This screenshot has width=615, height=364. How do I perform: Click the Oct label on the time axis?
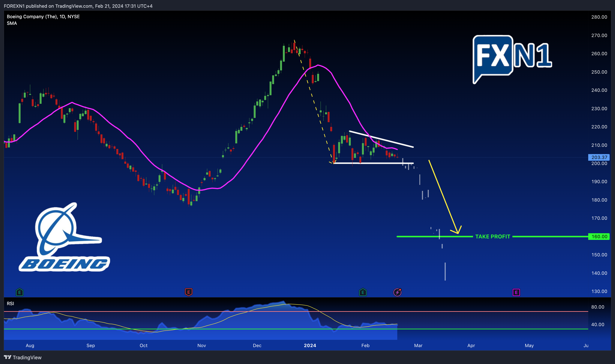[143, 345]
